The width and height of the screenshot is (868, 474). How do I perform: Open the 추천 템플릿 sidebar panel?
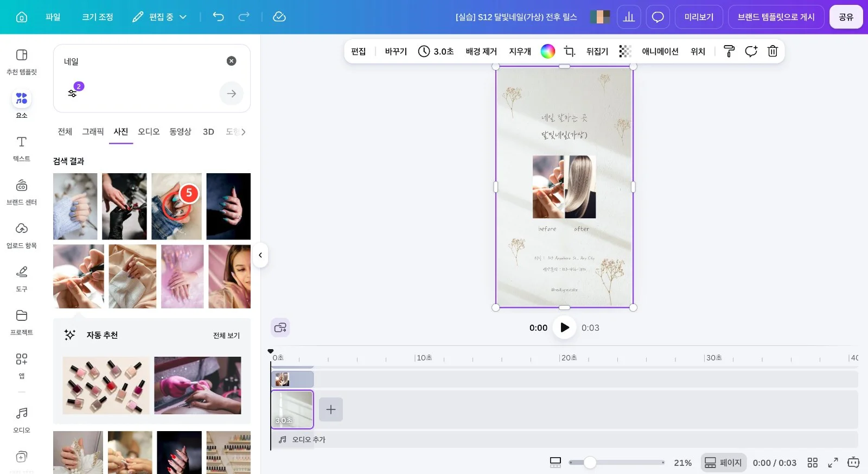coord(22,61)
